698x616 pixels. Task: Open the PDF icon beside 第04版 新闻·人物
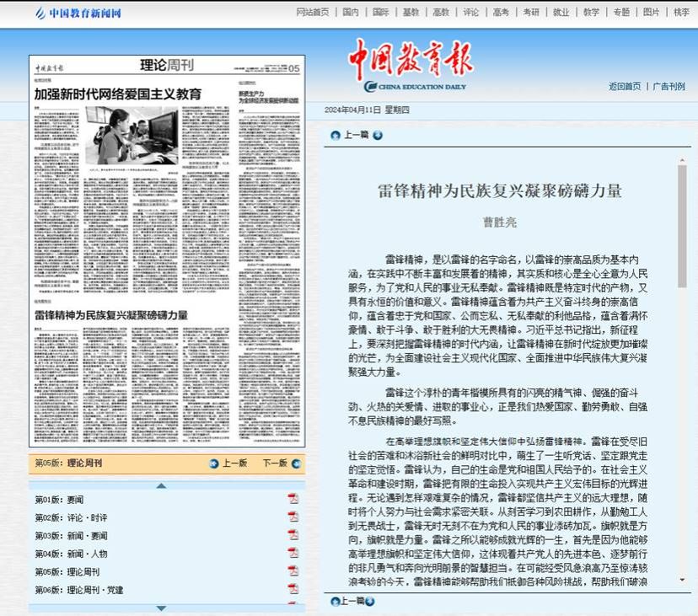pyautogui.click(x=293, y=551)
